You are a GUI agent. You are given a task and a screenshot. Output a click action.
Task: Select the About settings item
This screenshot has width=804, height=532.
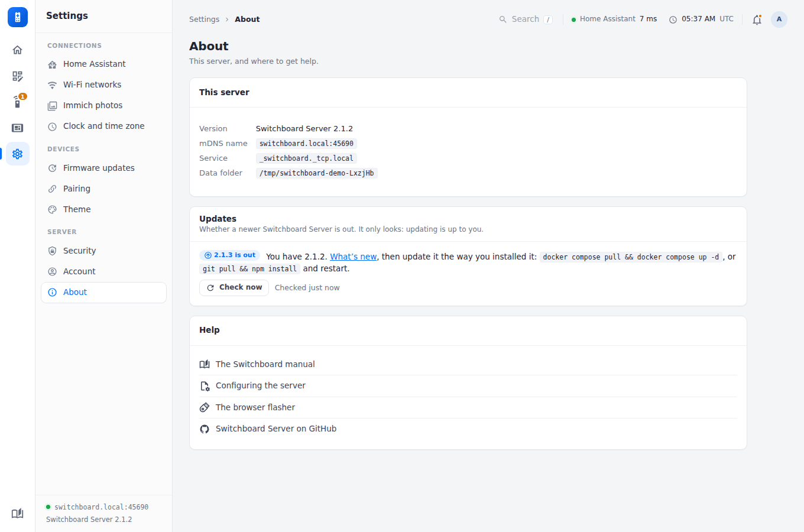103,293
